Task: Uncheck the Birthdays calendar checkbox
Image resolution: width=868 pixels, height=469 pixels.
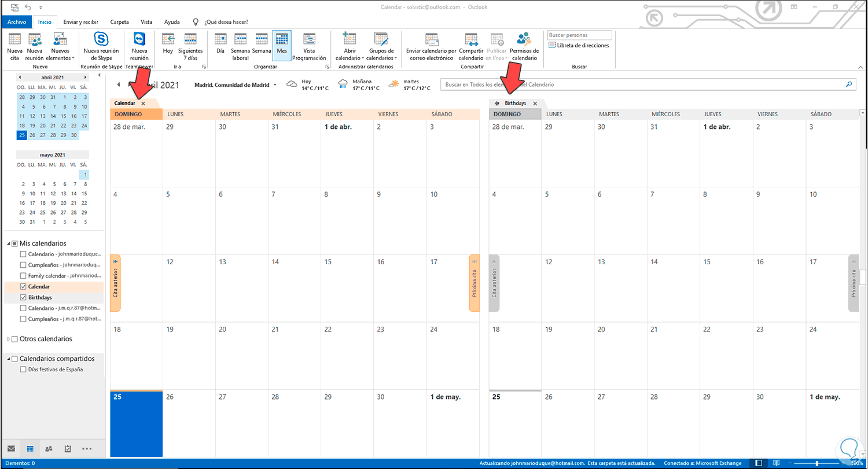Action: 23,297
